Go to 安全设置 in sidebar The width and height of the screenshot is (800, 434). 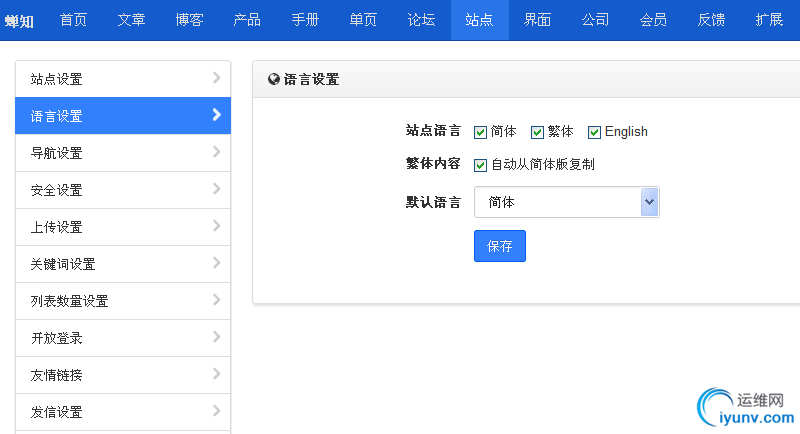pyautogui.click(x=123, y=190)
